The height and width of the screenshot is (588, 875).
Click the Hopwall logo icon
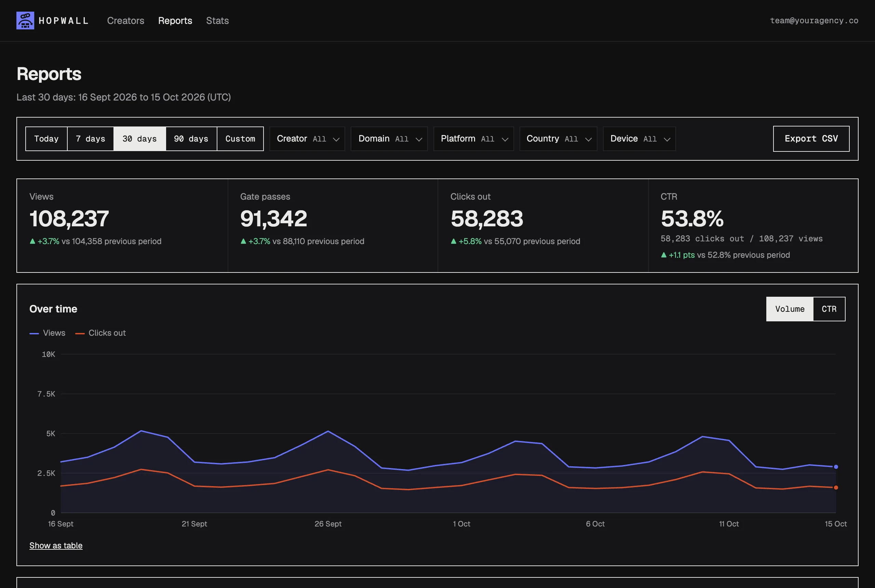tap(25, 21)
